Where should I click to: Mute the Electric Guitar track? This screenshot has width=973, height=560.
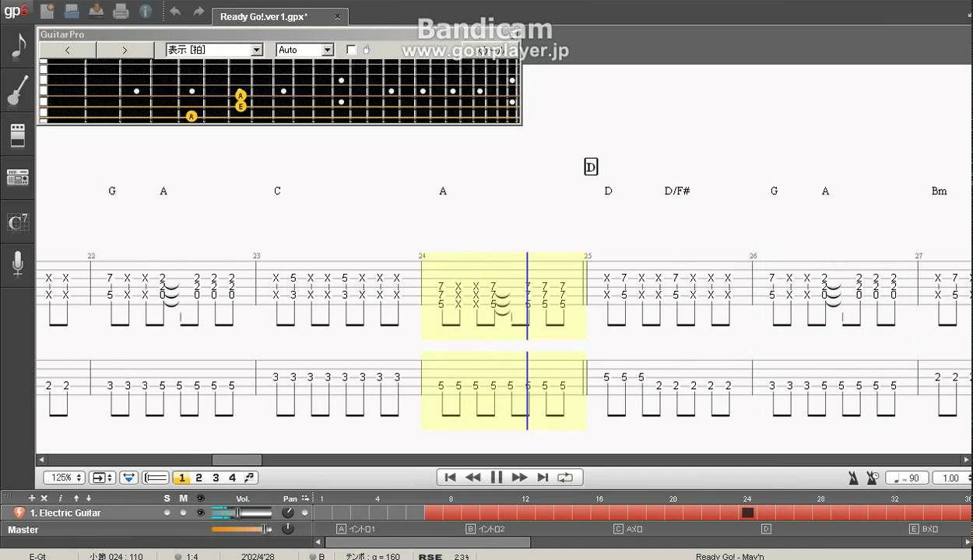[183, 513]
